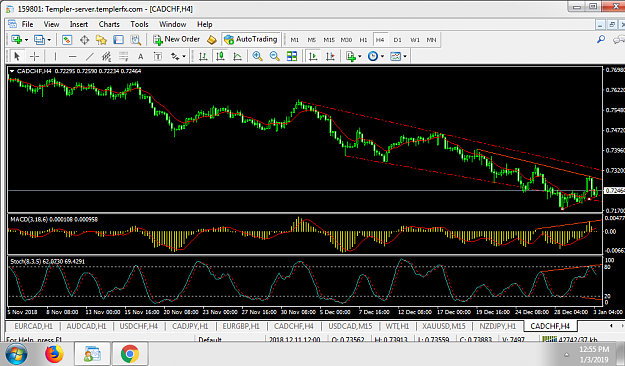Open the Tools menu
This screenshot has width=625, height=366.
[139, 24]
